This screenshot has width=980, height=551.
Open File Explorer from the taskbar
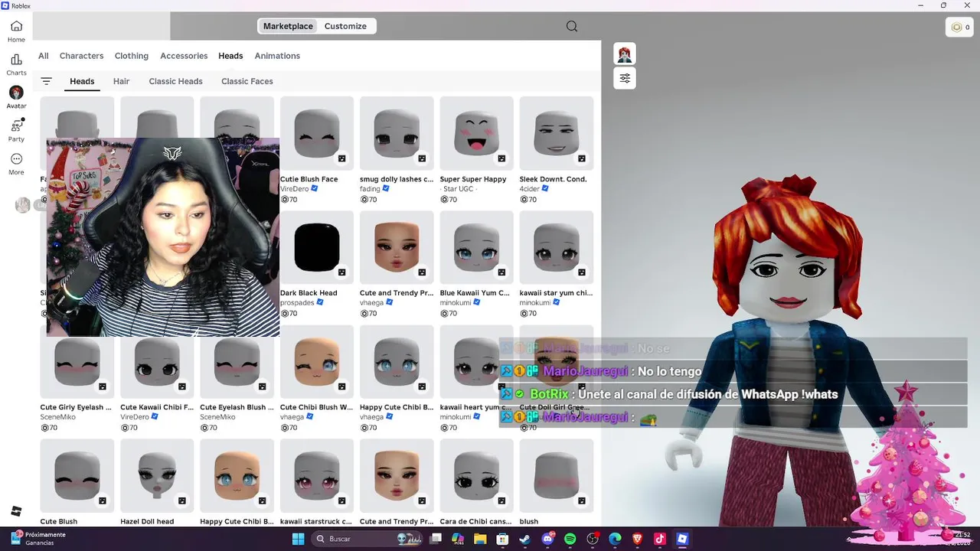(x=480, y=540)
